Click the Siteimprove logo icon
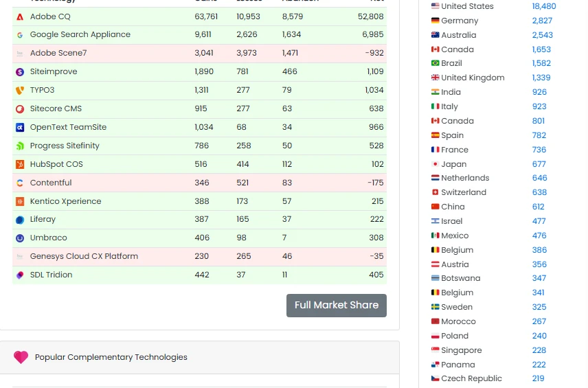The height and width of the screenshot is (388, 588). pos(20,72)
